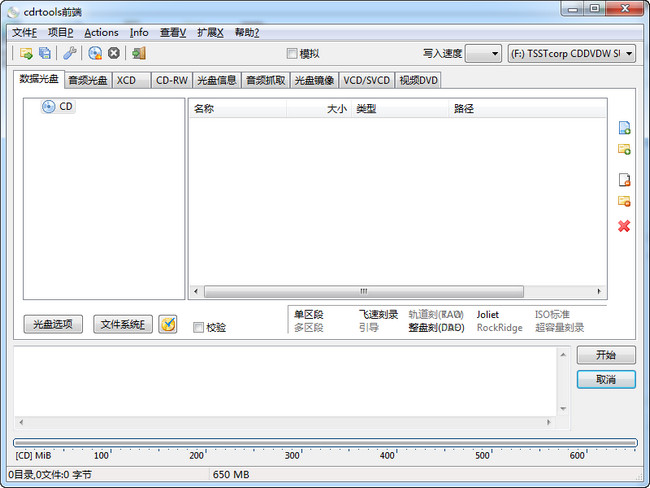Open the 项目P menu
This screenshot has width=650, height=488.
(61, 32)
